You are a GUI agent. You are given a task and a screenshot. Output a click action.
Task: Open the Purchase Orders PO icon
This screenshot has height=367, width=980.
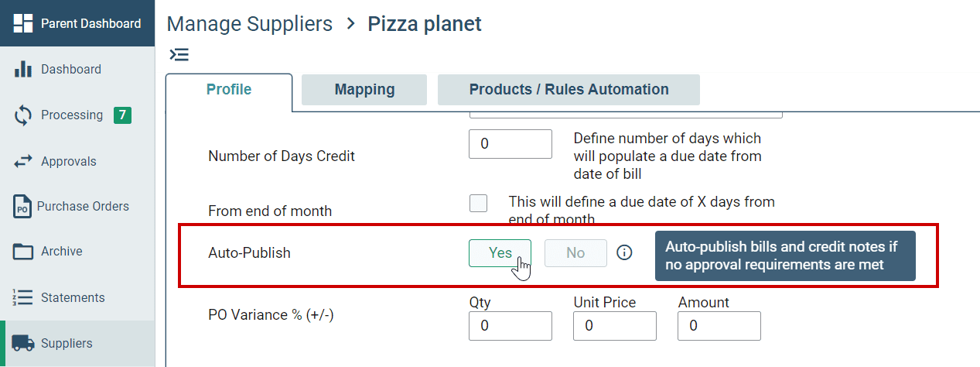[23, 207]
